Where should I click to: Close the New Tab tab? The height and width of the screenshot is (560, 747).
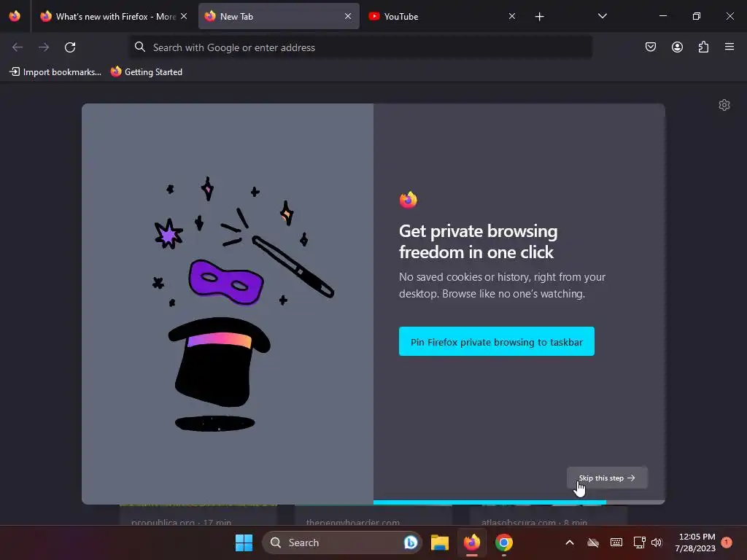coord(348,16)
